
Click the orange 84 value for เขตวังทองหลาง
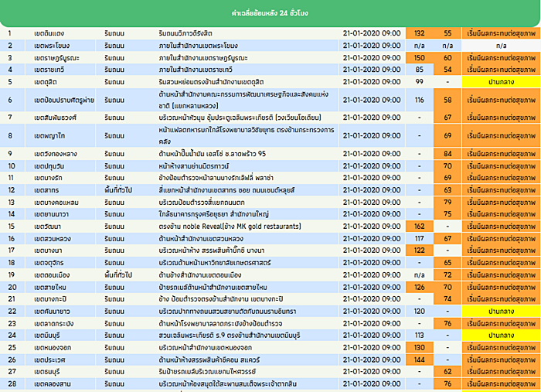(447, 154)
